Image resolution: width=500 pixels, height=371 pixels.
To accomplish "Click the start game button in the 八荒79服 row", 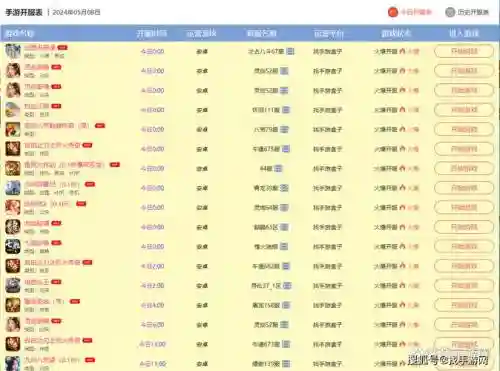I will (x=464, y=129).
